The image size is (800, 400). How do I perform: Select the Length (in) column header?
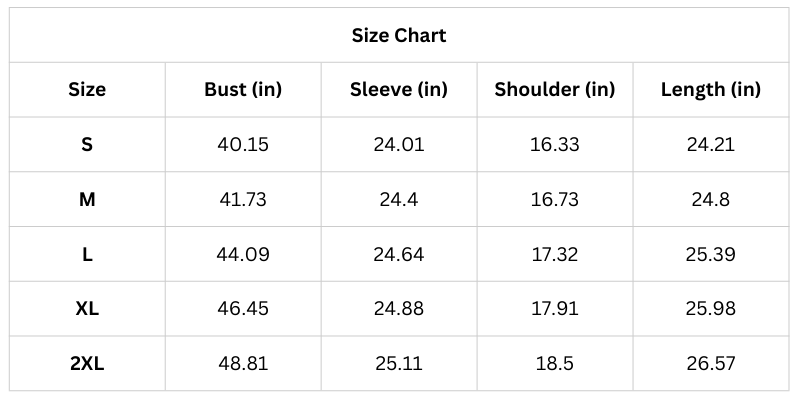coord(711,90)
